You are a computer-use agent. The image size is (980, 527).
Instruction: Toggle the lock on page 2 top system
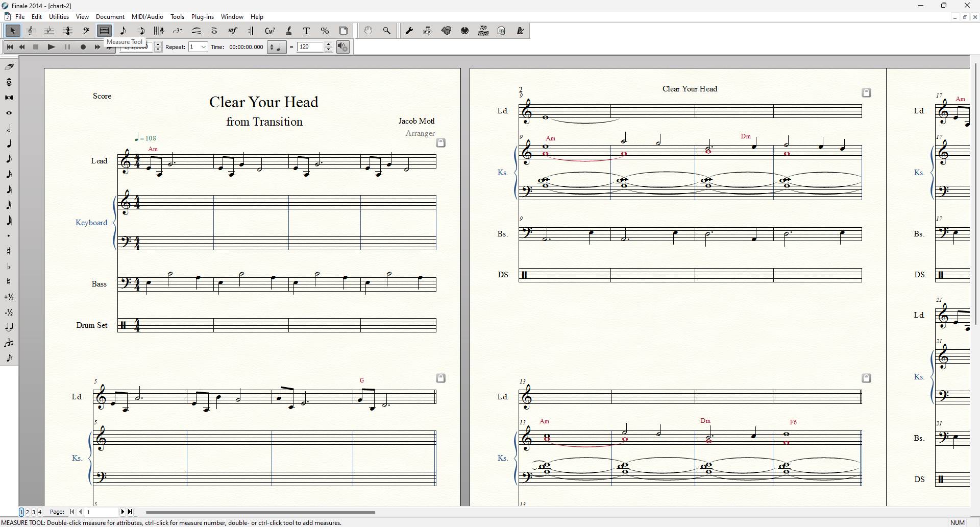867,93
